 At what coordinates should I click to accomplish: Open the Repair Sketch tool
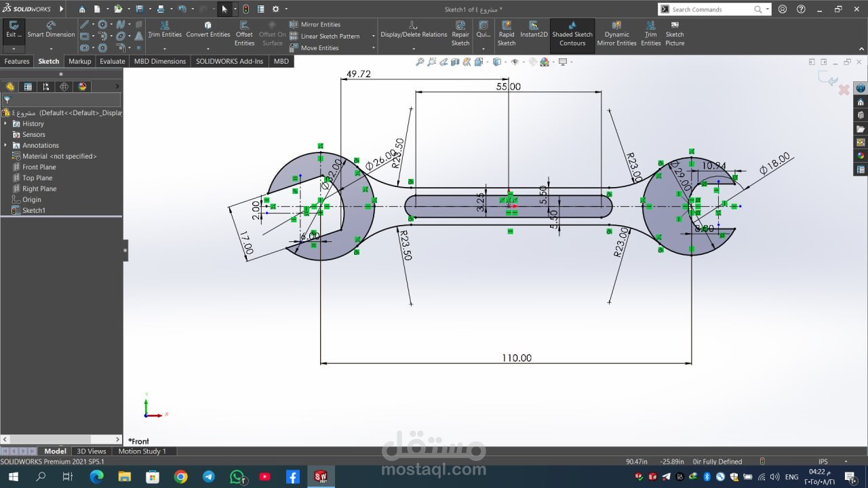(x=460, y=34)
